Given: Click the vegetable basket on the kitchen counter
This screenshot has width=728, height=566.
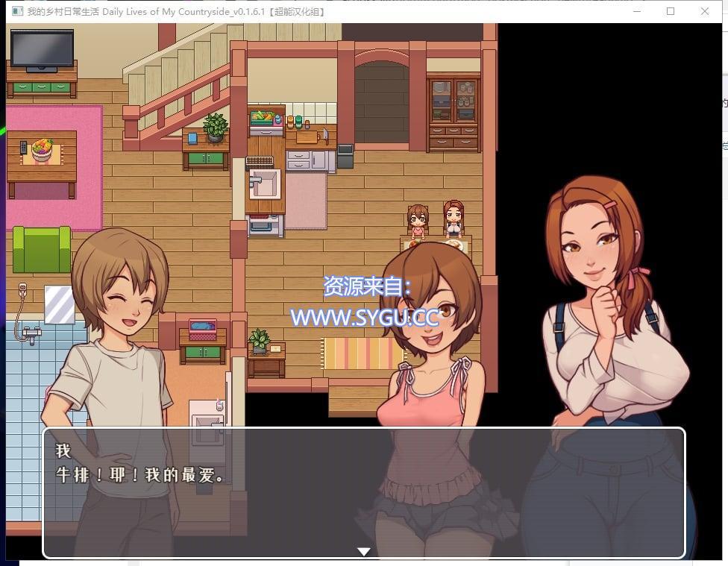Looking at the screenshot, I should coord(264,118).
